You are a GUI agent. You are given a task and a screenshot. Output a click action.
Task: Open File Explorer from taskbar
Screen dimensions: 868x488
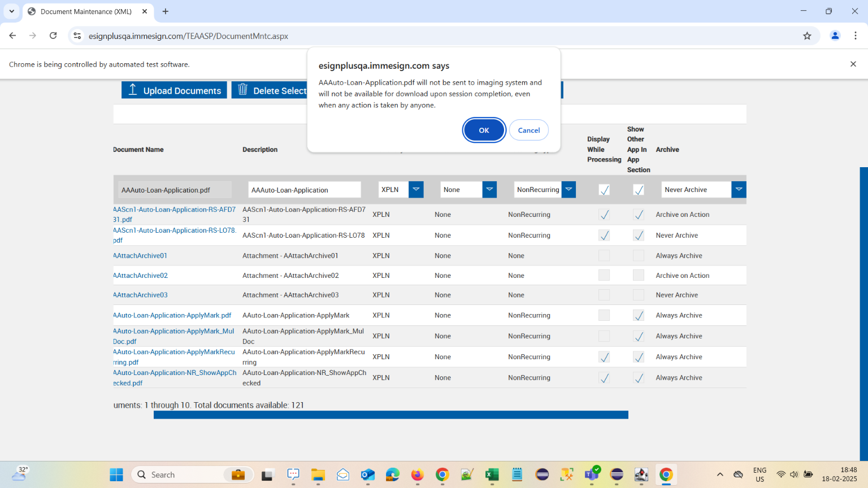318,475
